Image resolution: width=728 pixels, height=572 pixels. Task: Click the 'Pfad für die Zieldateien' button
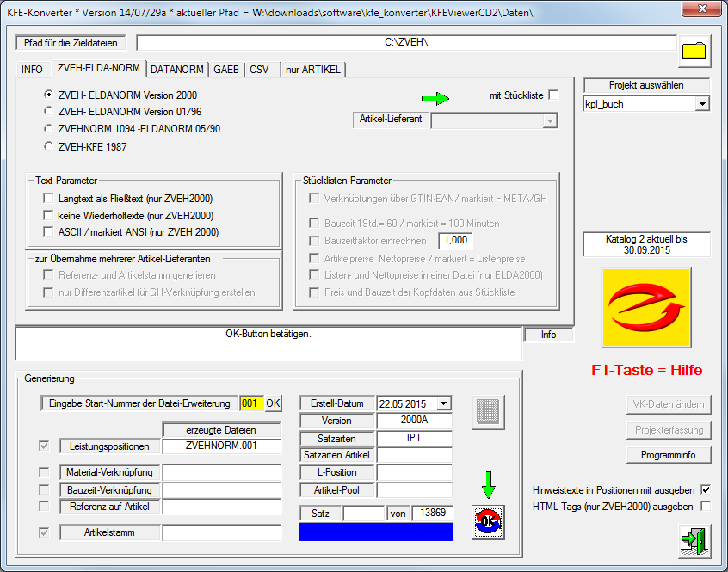71,43
